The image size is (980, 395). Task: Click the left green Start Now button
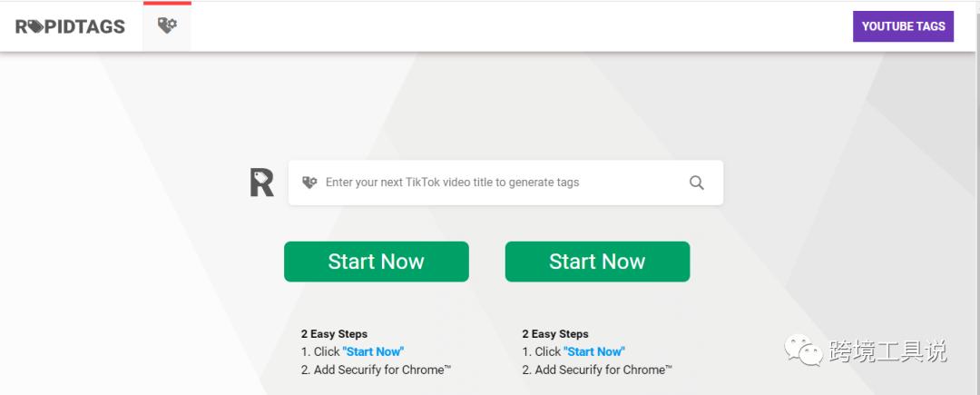pyautogui.click(x=377, y=262)
